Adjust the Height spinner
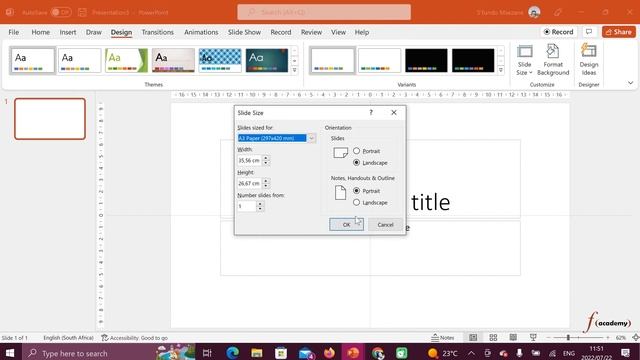 click(266, 183)
